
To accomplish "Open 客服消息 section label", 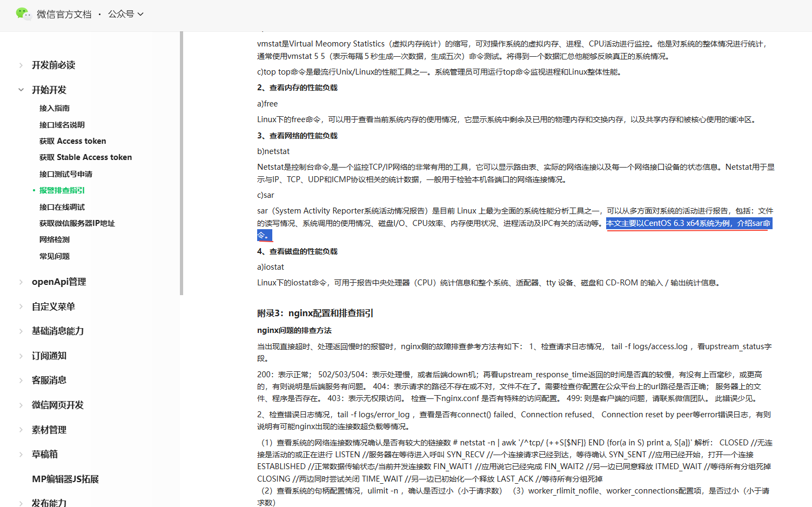I will tap(49, 380).
